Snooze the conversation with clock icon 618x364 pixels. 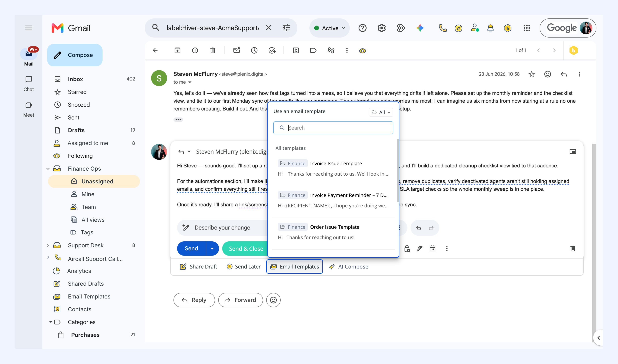(x=254, y=50)
